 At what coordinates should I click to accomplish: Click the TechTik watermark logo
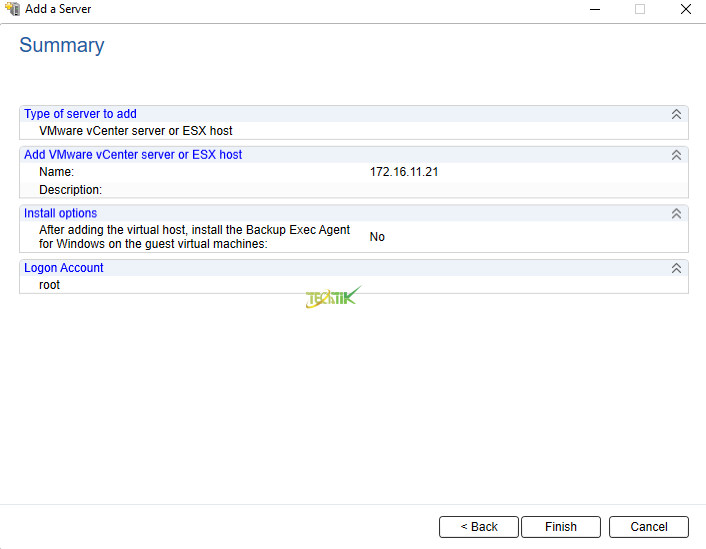(x=332, y=298)
